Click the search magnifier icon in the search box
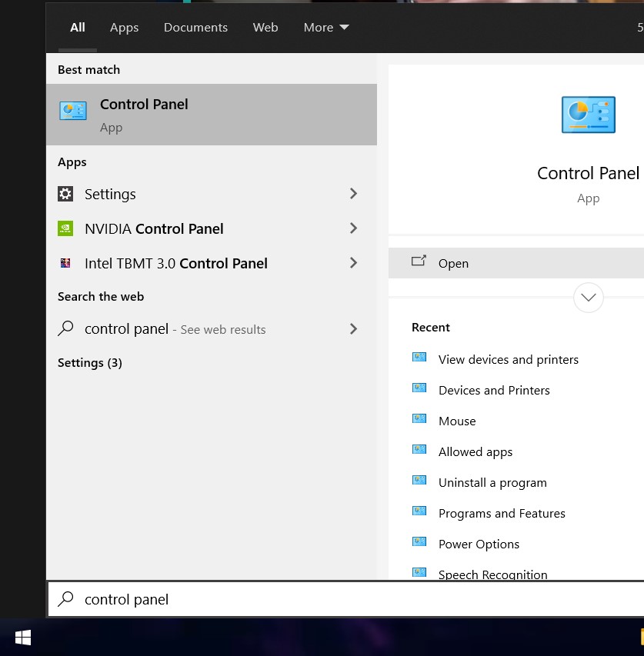Screen dimensions: 644x656 tap(65, 598)
